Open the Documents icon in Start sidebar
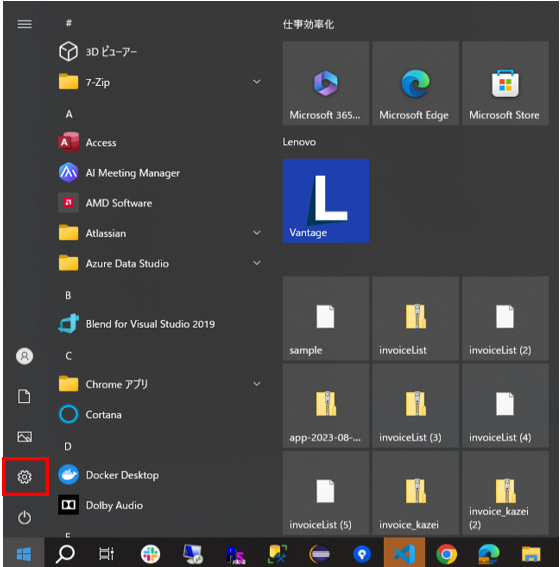This screenshot has width=560, height=567. (x=25, y=396)
